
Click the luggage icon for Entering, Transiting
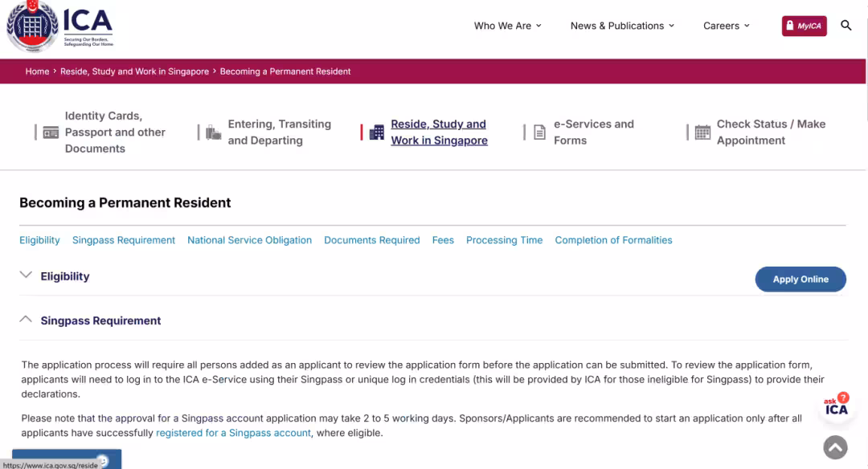(213, 133)
